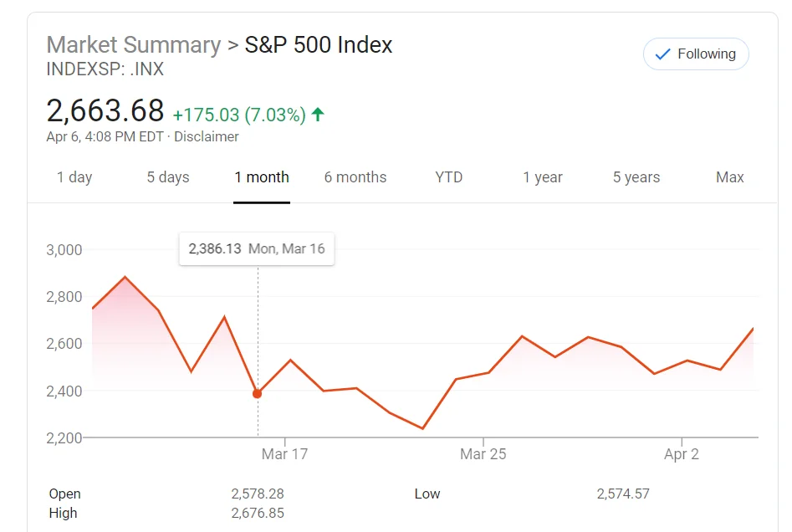Open the Disclaimer link
The image size is (792, 532).
point(207,137)
